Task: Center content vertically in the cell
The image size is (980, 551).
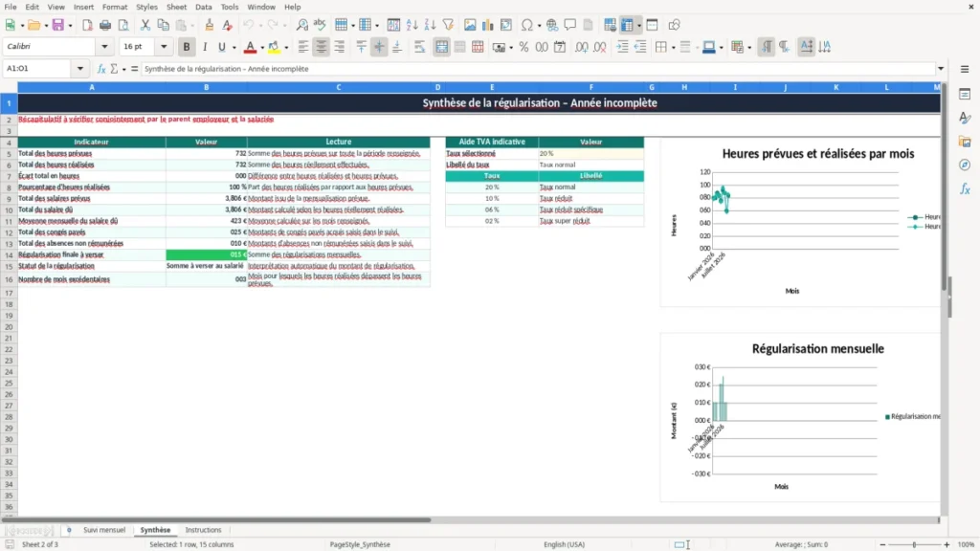Action: point(379,47)
